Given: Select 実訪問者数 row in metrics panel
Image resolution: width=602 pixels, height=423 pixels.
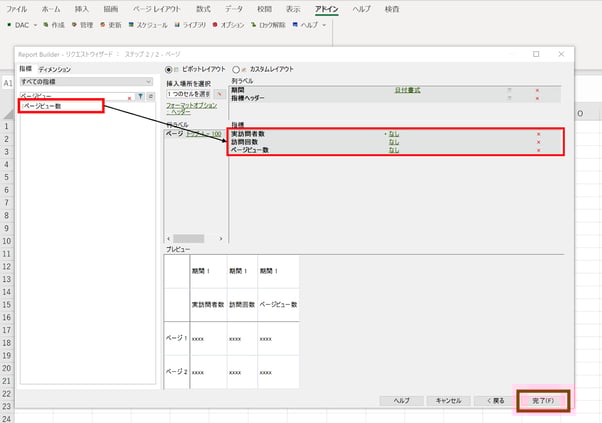Looking at the screenshot, I should pyautogui.click(x=395, y=134).
